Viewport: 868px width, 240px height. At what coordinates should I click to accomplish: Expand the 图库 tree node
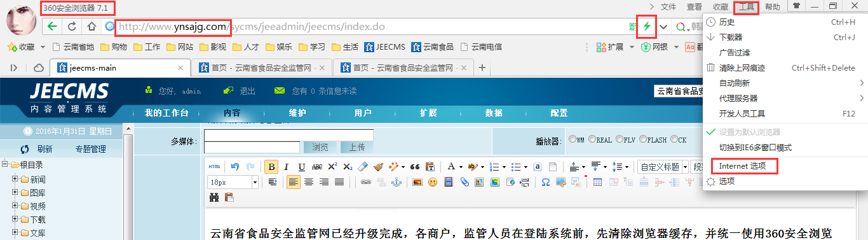click(15, 192)
